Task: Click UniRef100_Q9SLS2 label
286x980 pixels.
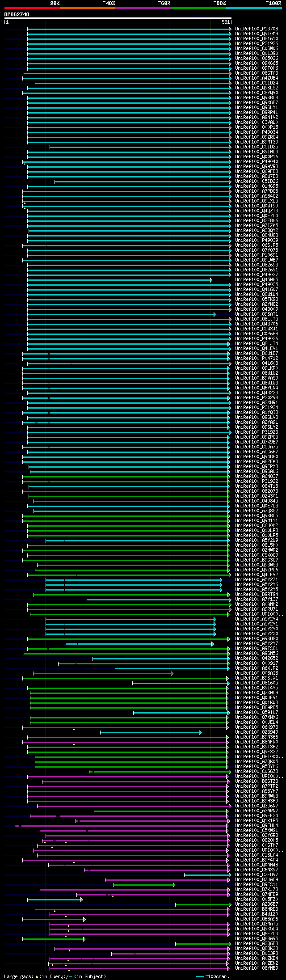Action: (x=257, y=88)
